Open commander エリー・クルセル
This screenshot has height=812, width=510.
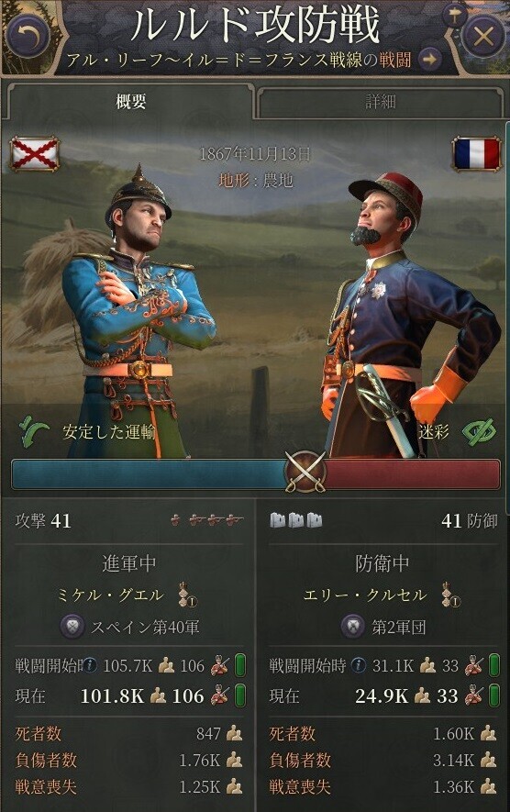tap(365, 595)
